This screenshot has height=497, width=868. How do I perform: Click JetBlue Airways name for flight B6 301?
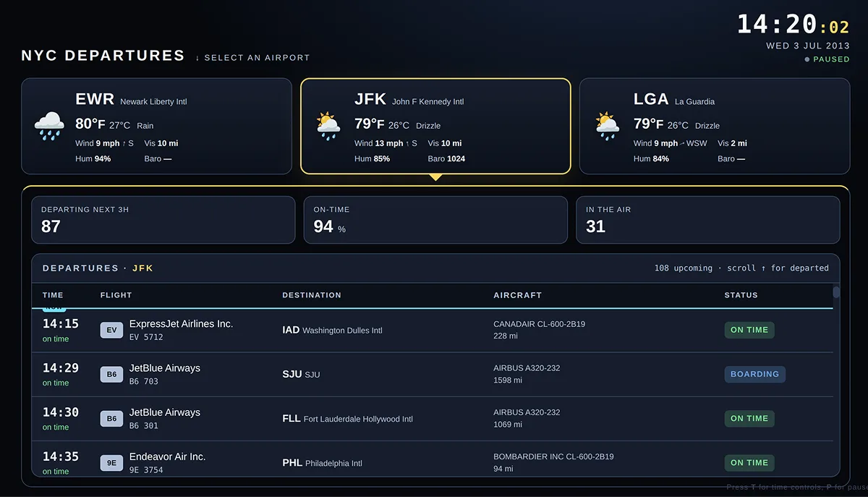pos(165,412)
